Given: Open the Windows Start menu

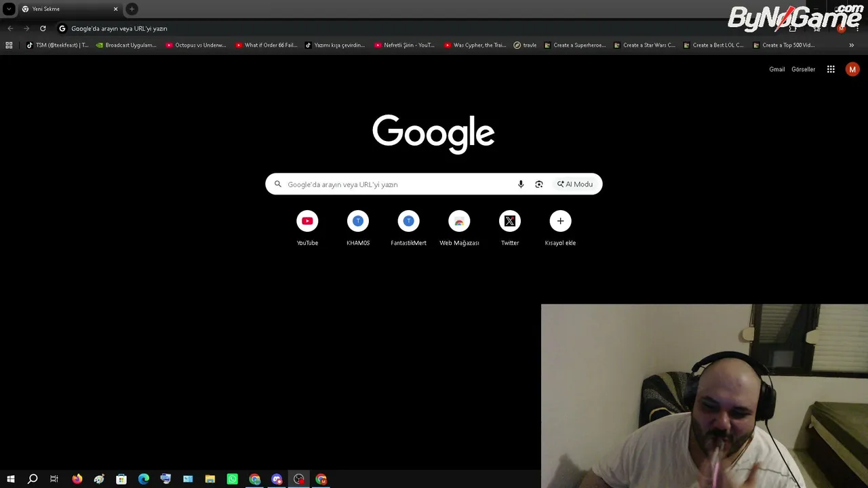Looking at the screenshot, I should click(11, 479).
